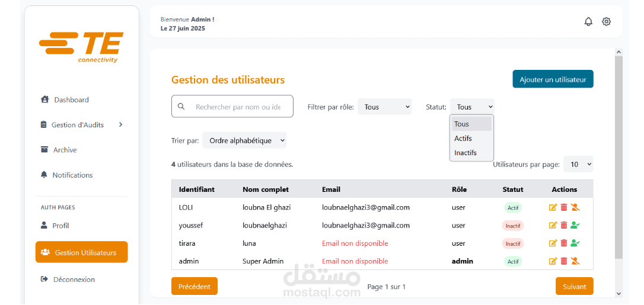Edit the youssef user
The width and height of the screenshot is (644, 305).
553,225
